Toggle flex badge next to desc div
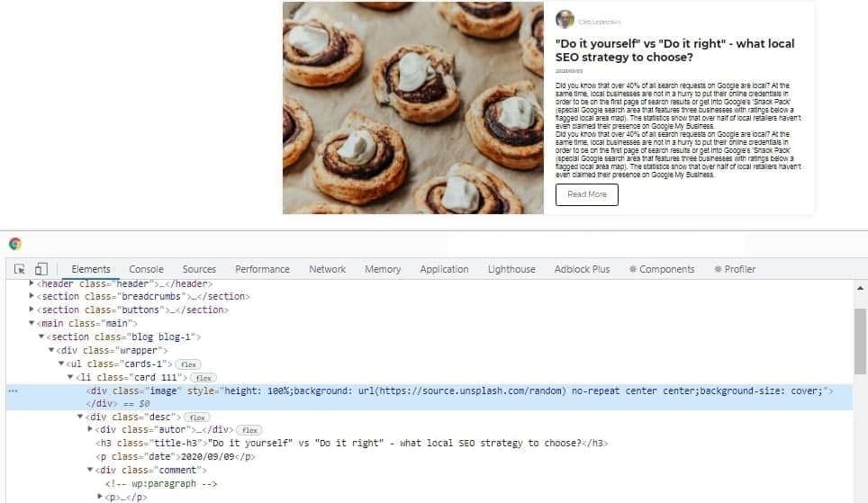The image size is (868, 503). [197, 418]
